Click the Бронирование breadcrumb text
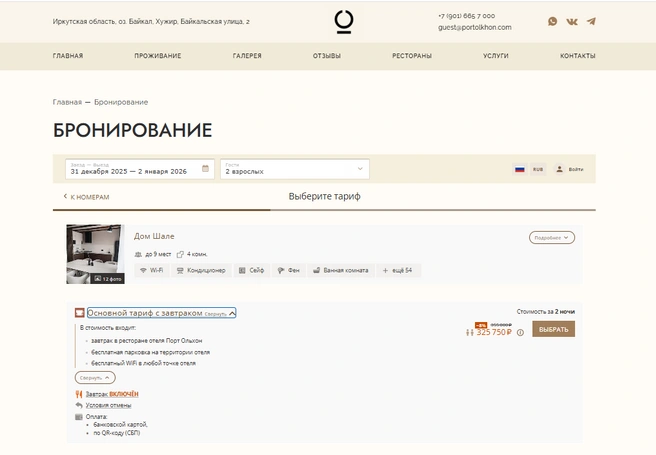656x455 pixels. coord(121,102)
